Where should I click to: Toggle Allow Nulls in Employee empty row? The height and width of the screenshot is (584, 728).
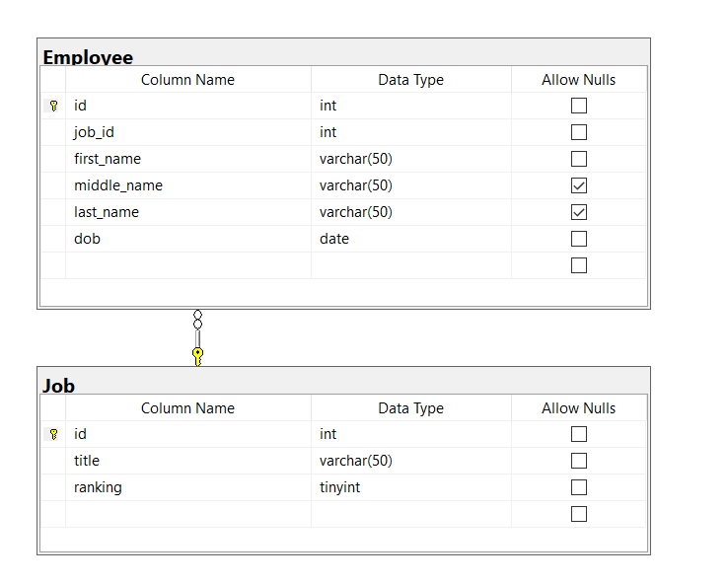(x=578, y=265)
